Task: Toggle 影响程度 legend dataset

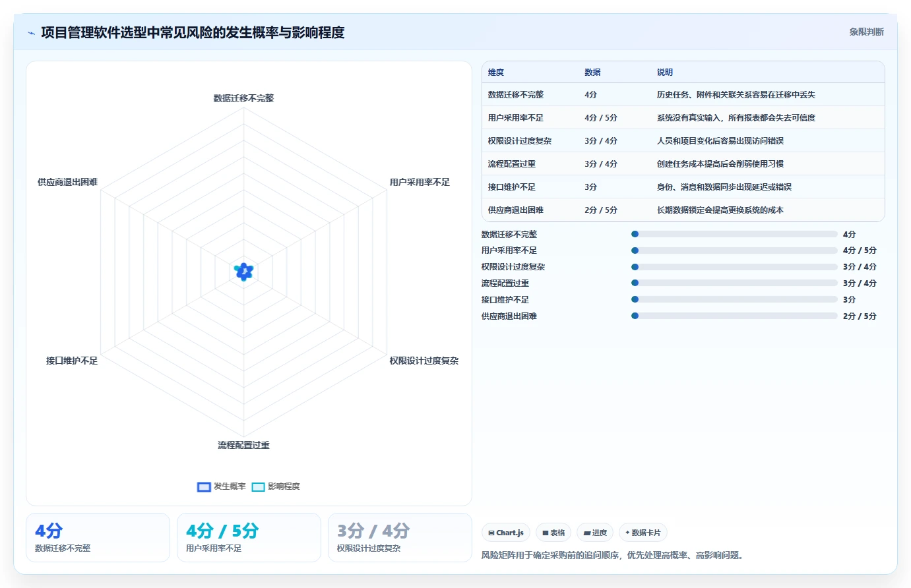Action: point(276,486)
